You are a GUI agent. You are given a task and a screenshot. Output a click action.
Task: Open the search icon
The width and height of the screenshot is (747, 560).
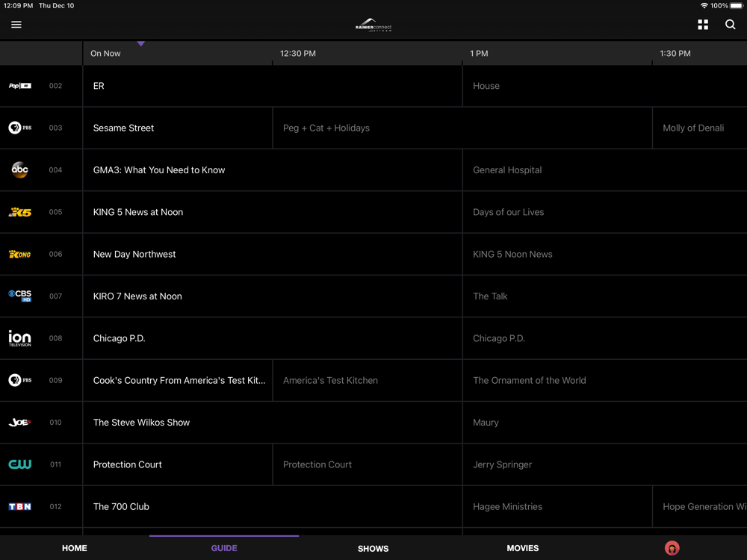pyautogui.click(x=730, y=25)
